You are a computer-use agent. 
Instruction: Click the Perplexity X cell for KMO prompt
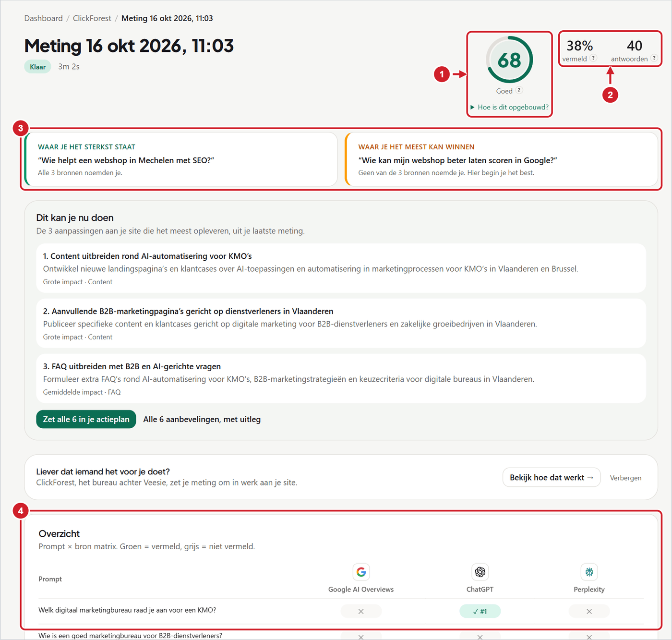tap(589, 611)
